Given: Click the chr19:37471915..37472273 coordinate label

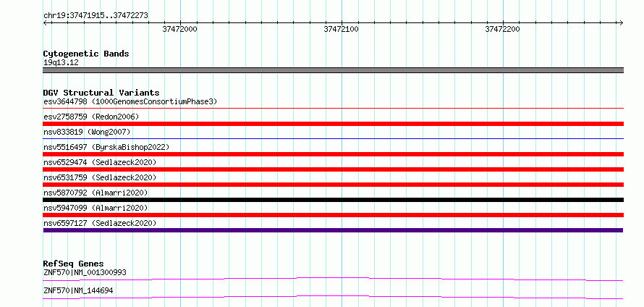Looking at the screenshot, I should click(96, 16).
